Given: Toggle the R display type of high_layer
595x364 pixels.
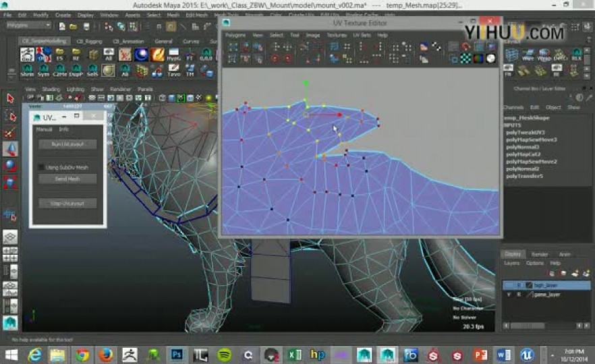Looking at the screenshot, I should [519, 285].
